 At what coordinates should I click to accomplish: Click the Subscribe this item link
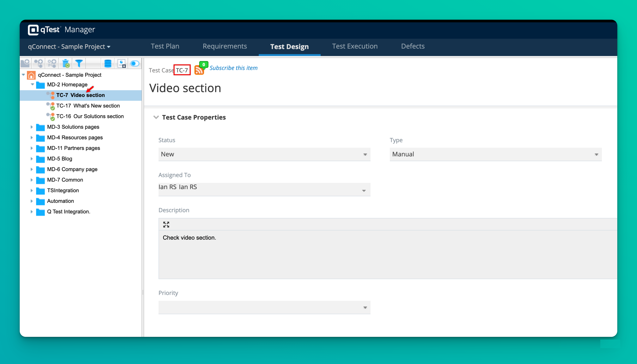click(x=233, y=68)
